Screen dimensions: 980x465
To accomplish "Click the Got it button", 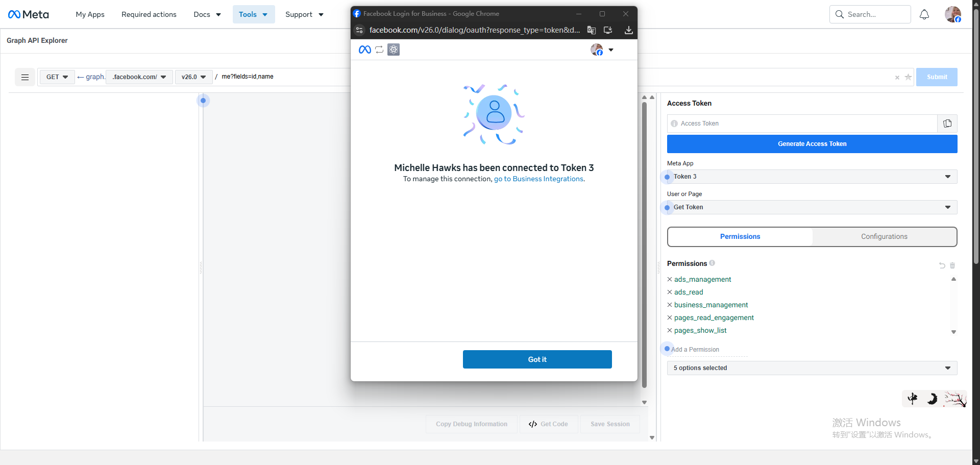I will (x=537, y=359).
